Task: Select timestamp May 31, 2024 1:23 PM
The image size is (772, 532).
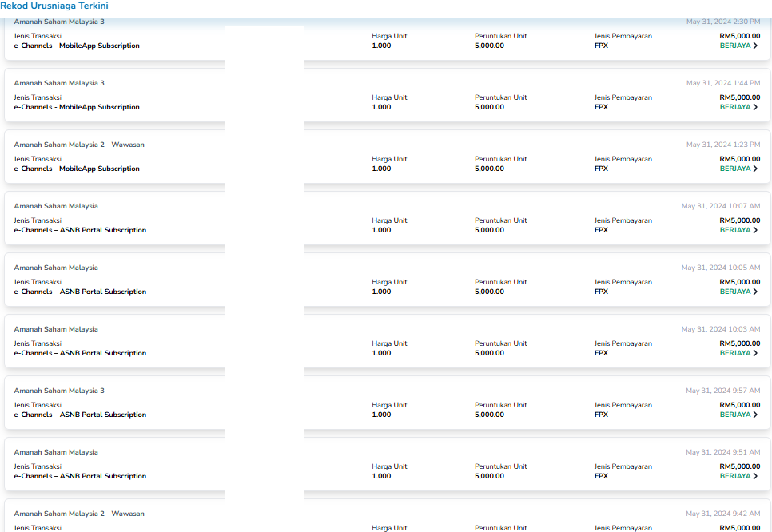Action: click(723, 145)
